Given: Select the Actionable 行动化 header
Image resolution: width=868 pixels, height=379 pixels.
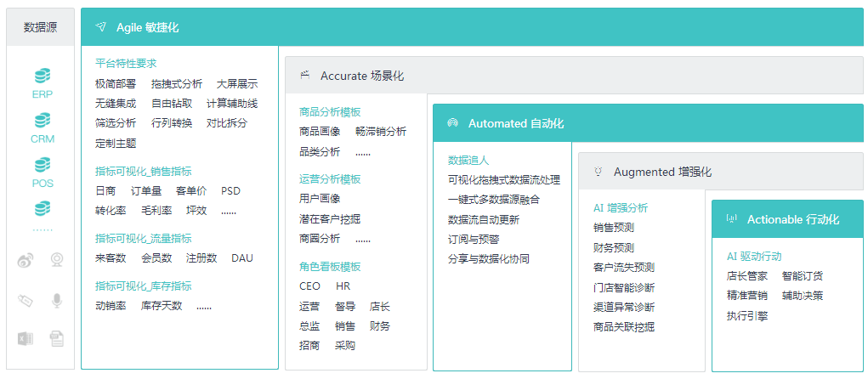Looking at the screenshot, I should click(792, 219).
